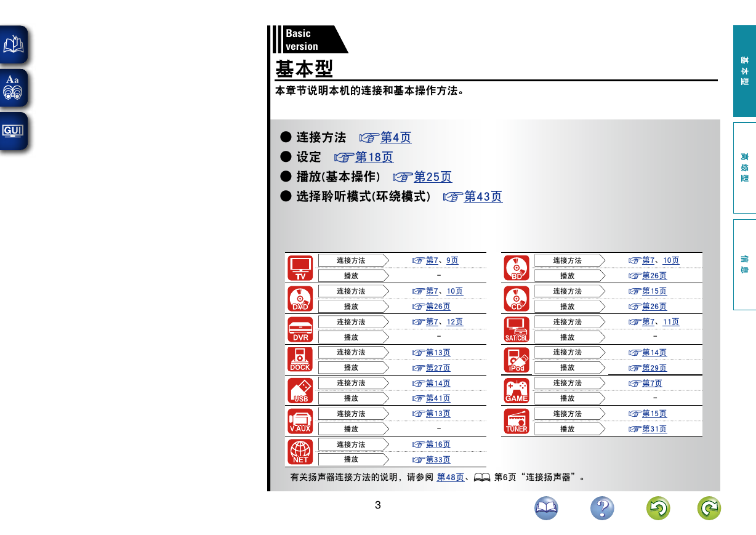The height and width of the screenshot is (535, 756).
Task: Open V.AUX connection 第13页 link
Action: 438,414
